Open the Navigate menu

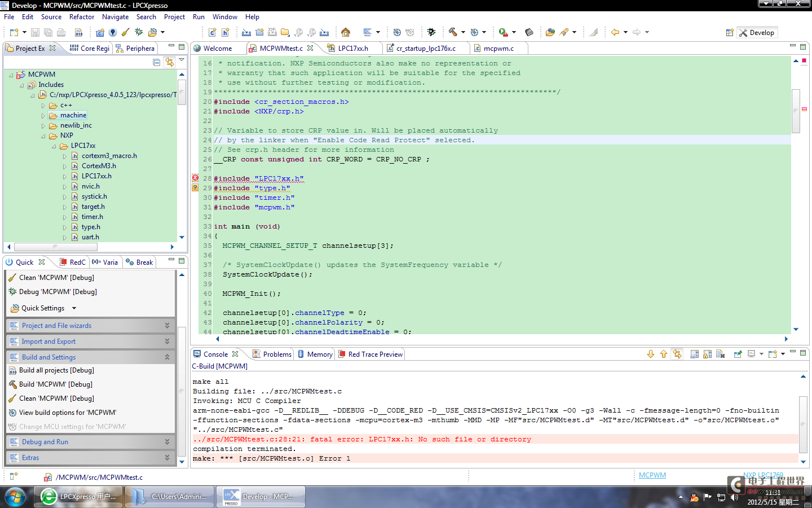pos(115,17)
